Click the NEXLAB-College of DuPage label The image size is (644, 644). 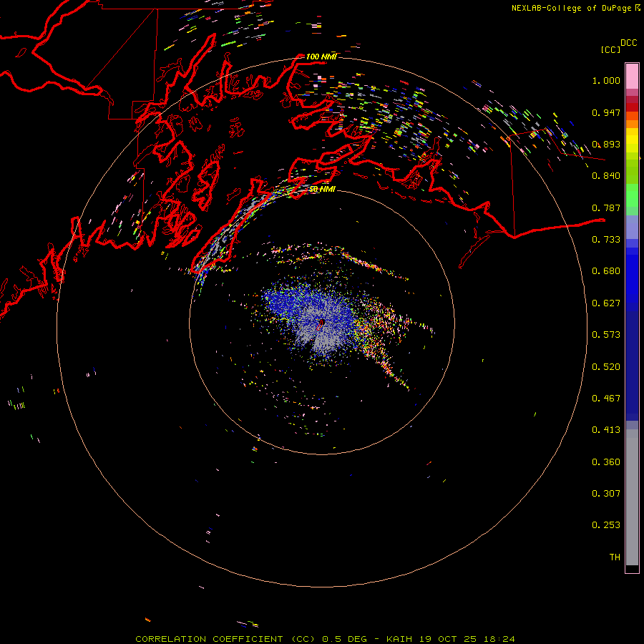click(571, 8)
